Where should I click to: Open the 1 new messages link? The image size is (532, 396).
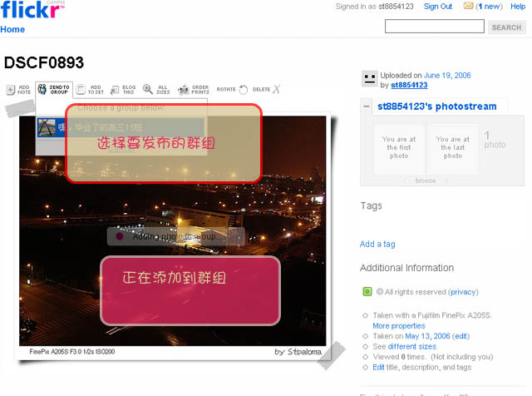490,7
